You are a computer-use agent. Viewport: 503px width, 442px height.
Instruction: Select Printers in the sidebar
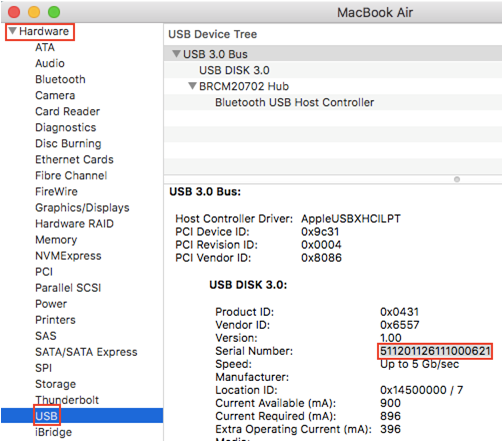click(x=55, y=320)
